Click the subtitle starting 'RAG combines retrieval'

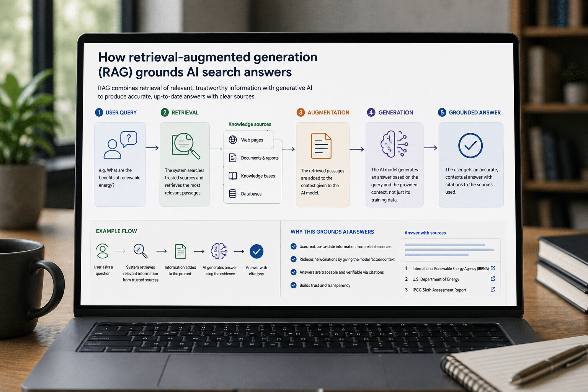click(x=205, y=92)
